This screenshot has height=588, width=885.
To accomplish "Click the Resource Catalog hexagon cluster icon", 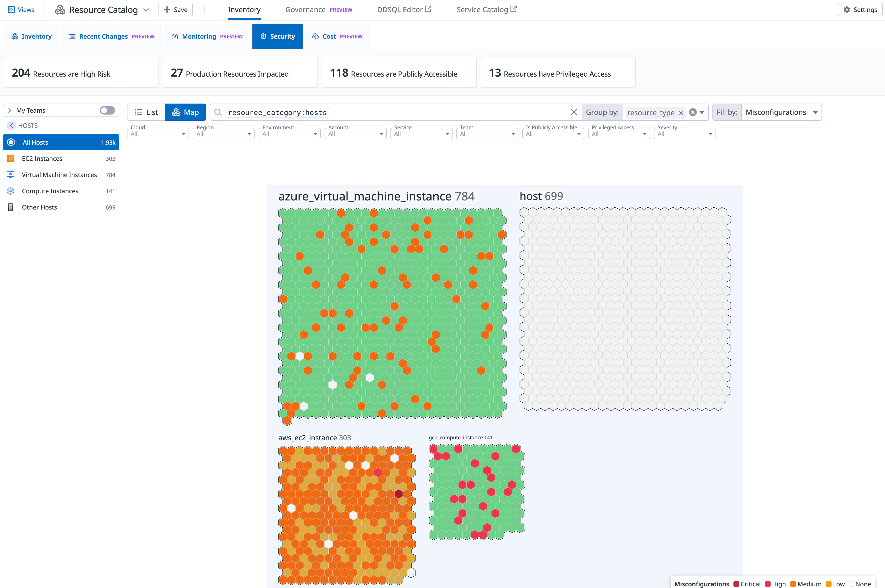I will (60, 10).
